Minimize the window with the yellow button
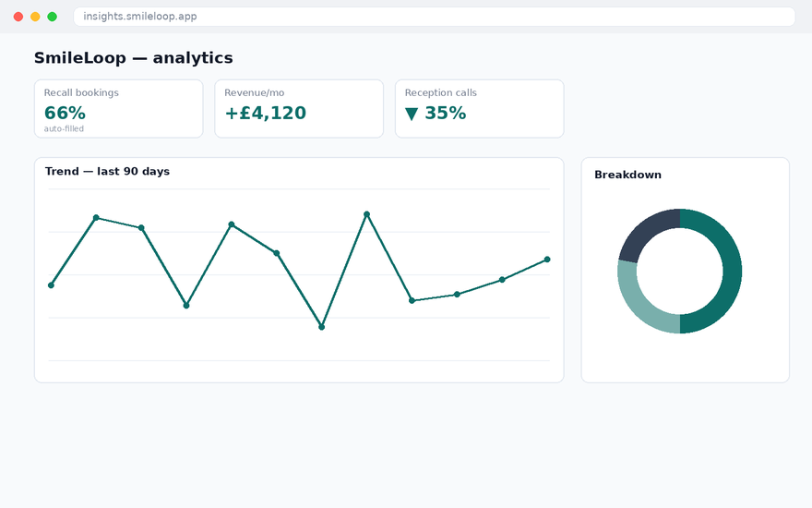 click(35, 17)
